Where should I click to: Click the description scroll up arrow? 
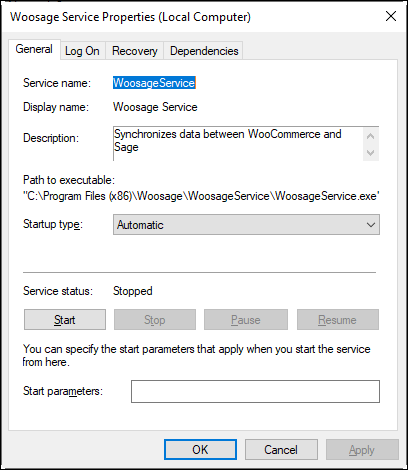coord(371,136)
